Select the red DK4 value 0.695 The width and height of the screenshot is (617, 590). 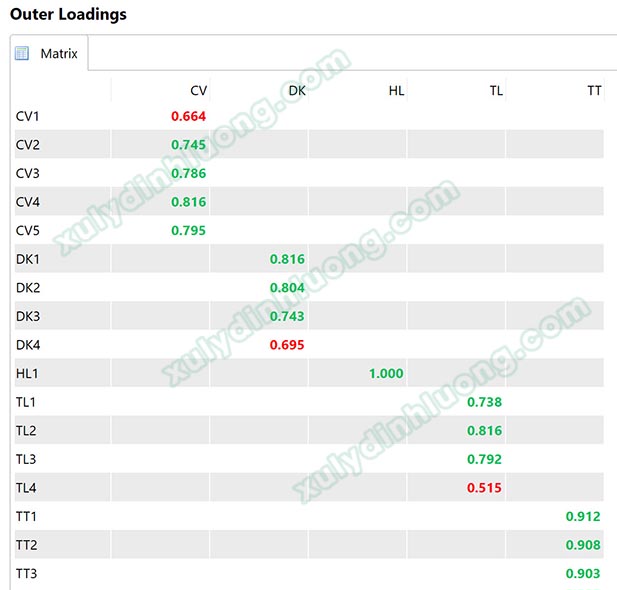[x=287, y=345]
